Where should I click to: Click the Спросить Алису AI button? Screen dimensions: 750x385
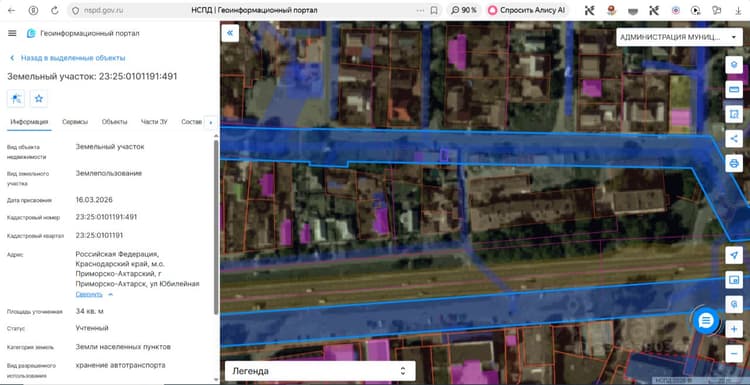[x=526, y=11]
